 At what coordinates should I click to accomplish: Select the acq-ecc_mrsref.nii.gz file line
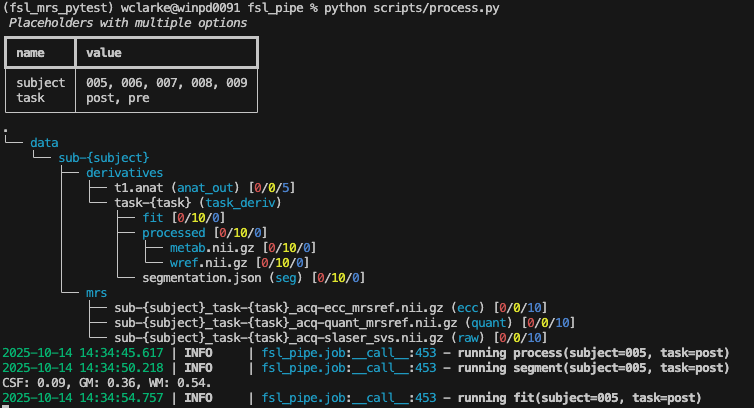coord(280,307)
